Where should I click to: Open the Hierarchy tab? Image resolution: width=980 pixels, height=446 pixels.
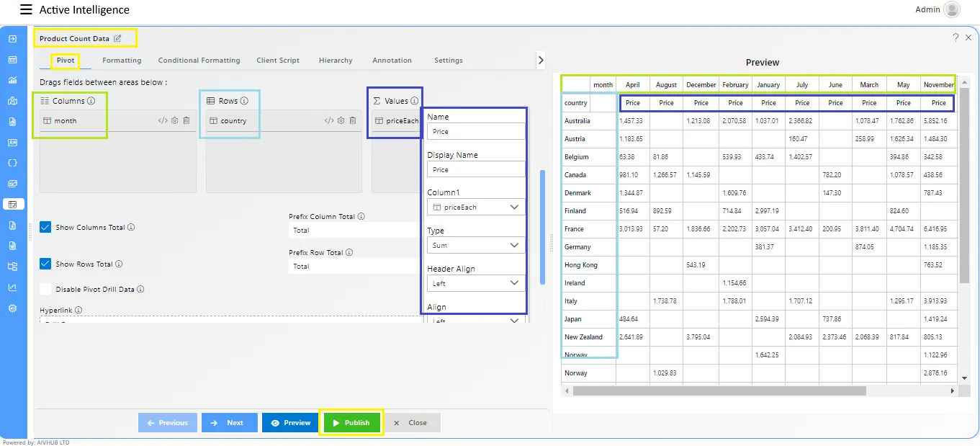pos(336,61)
